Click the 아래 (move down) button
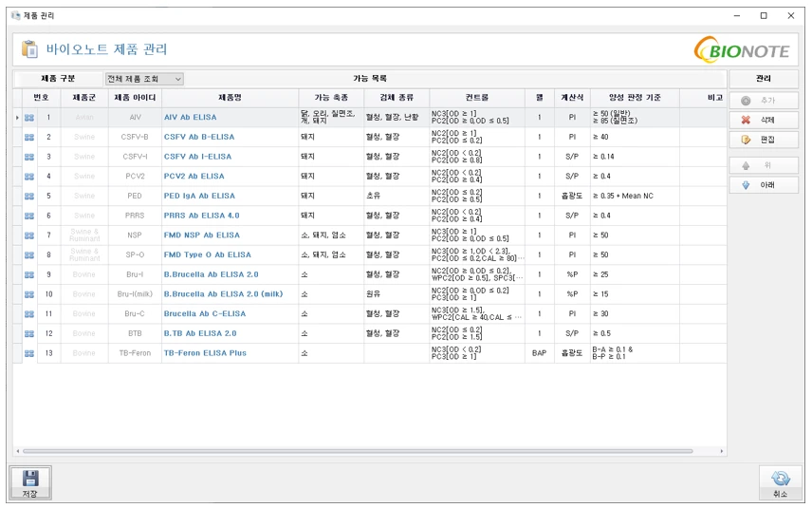 pos(764,185)
